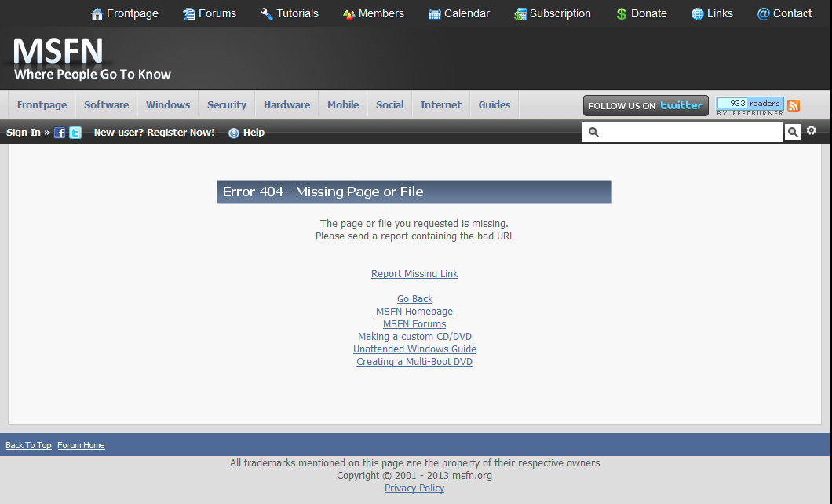Click the Go Back link

point(415,298)
